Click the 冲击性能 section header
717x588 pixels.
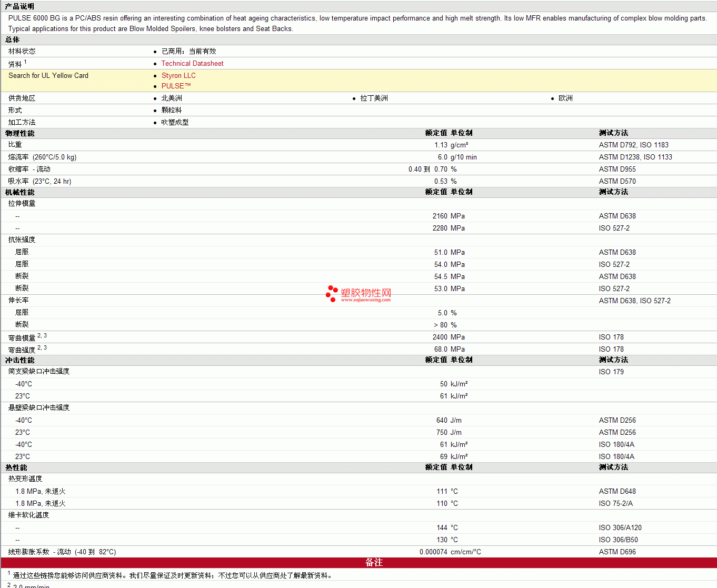tap(19, 360)
